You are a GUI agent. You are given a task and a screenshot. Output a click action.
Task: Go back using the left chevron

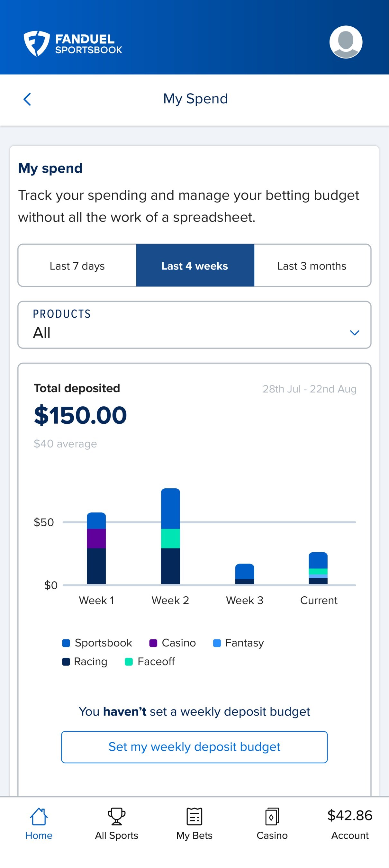point(27,99)
